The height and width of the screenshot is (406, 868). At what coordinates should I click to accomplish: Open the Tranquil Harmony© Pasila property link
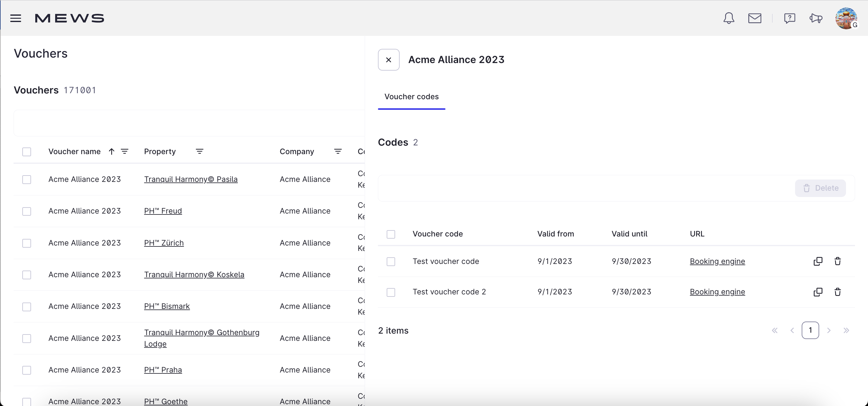tap(191, 179)
